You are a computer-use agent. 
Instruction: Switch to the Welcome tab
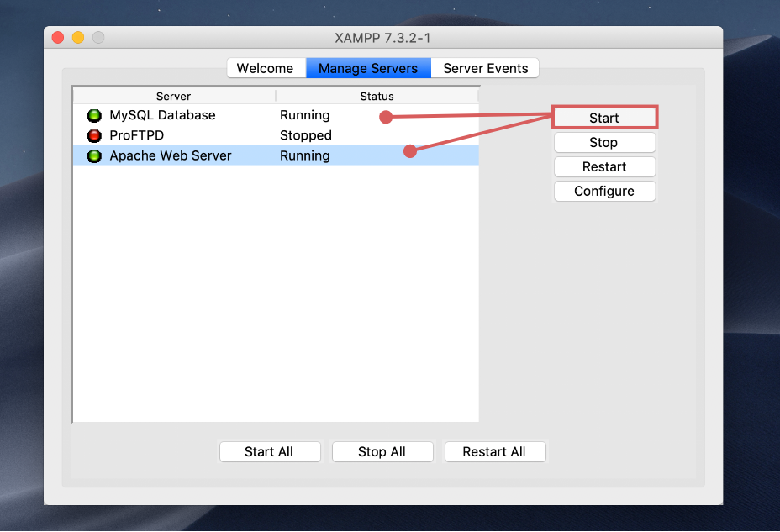point(265,68)
